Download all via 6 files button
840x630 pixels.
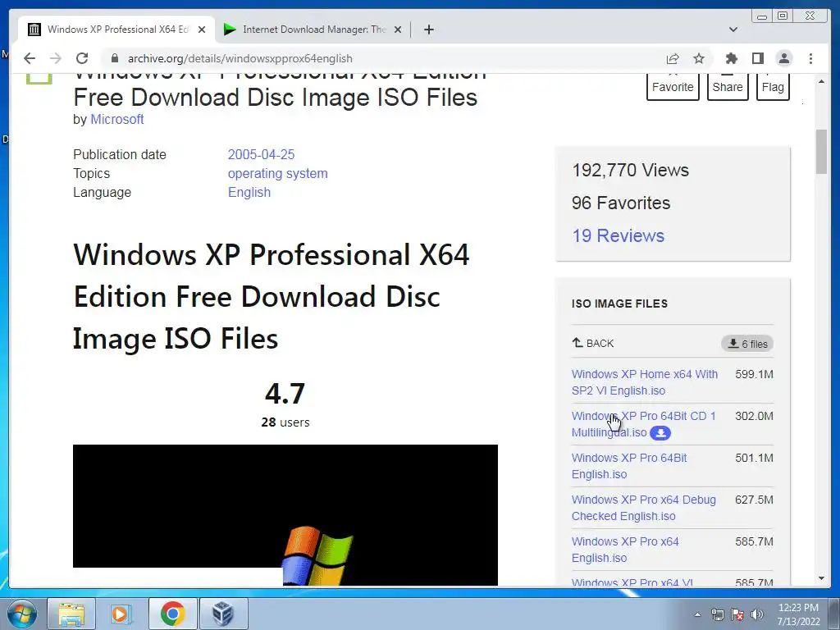[x=747, y=344]
